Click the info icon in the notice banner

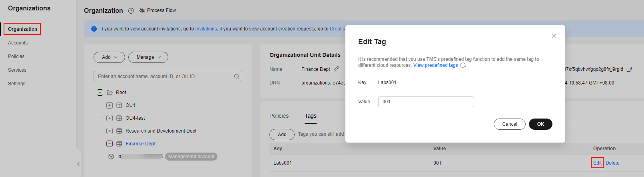pos(94,29)
